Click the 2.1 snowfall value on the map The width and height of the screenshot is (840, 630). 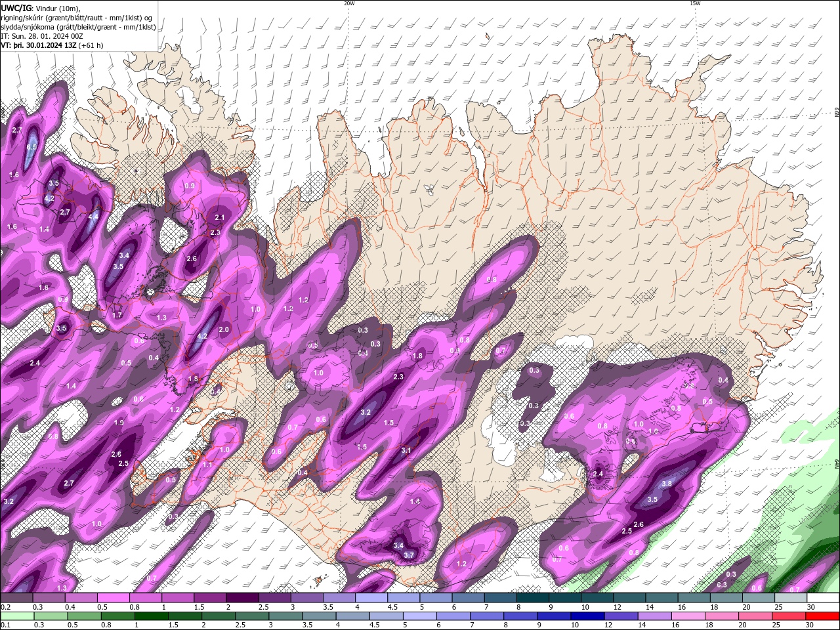coord(220,217)
